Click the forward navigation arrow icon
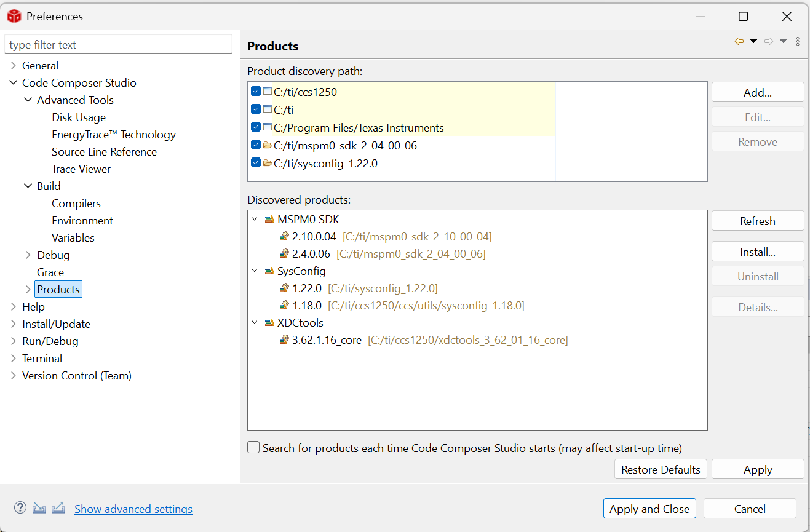Viewport: 810px width, 532px height. click(x=769, y=41)
